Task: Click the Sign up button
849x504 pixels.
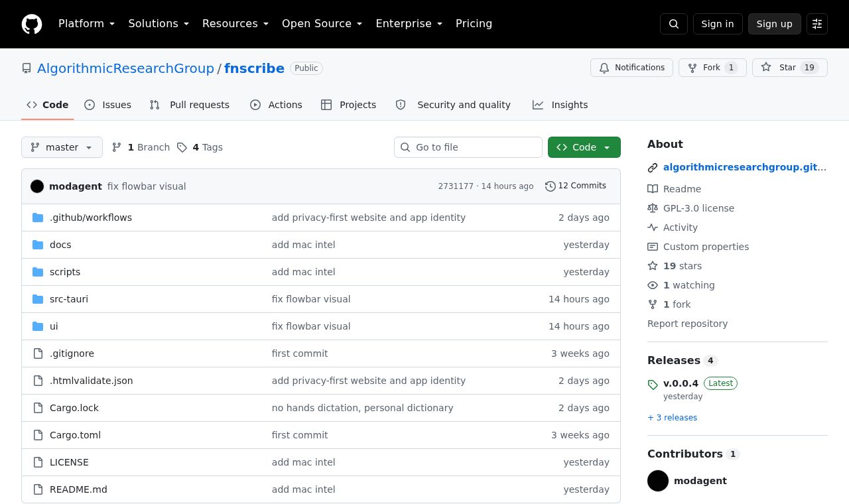Action: coord(775,24)
